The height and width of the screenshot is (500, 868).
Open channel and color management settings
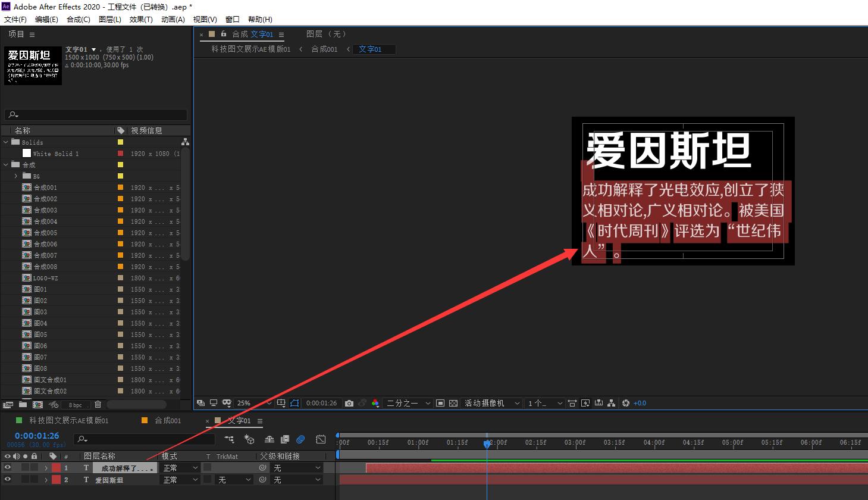(x=375, y=403)
